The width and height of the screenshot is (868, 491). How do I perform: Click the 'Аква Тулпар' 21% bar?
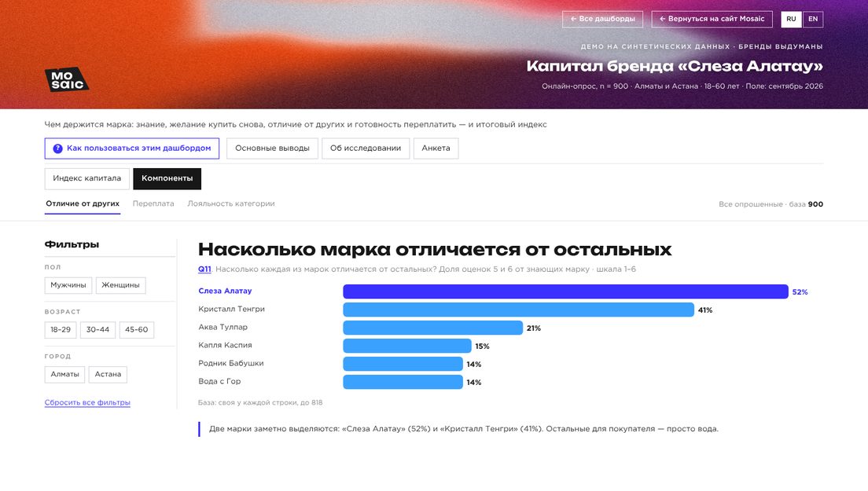click(x=433, y=328)
